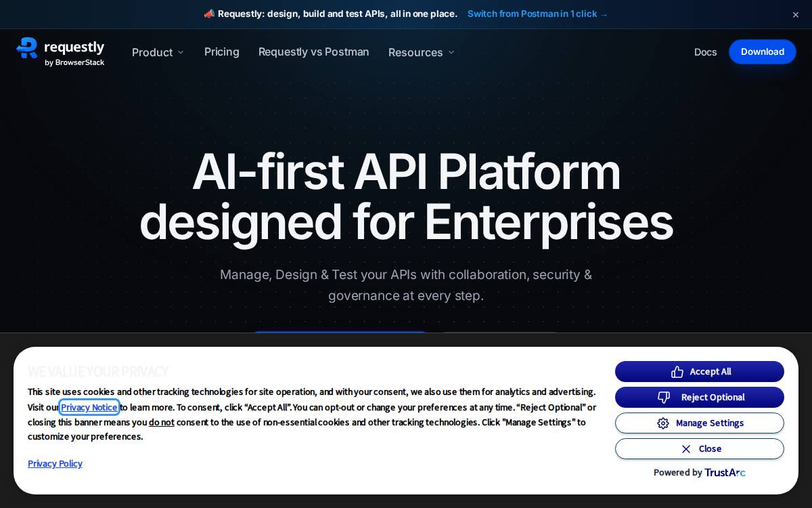The image size is (812, 508).
Task: Click the Requestly logo icon
Action: pyautogui.click(x=27, y=48)
